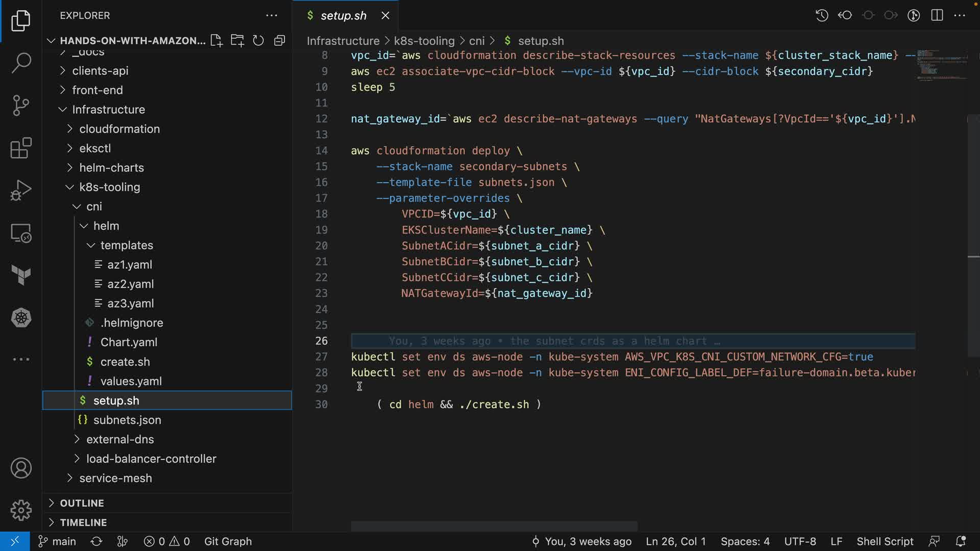The height and width of the screenshot is (551, 980).
Task: Refresh the Explorer file tree
Action: [x=258, y=41]
